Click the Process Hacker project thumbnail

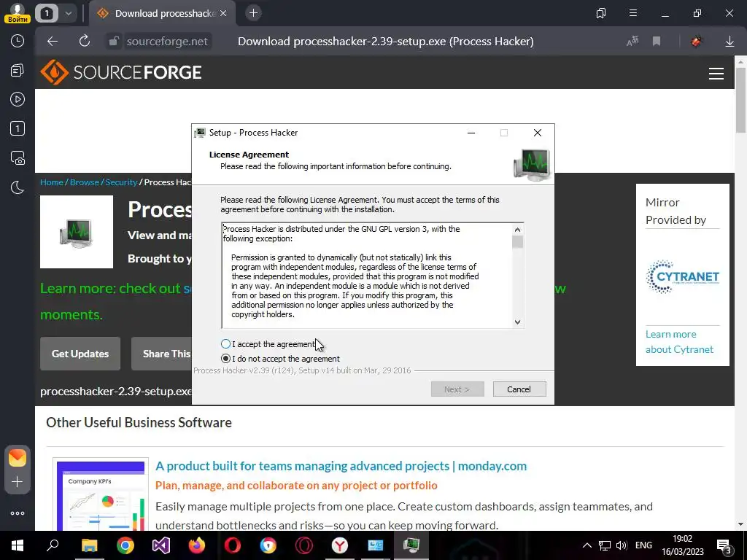pyautogui.click(x=77, y=232)
